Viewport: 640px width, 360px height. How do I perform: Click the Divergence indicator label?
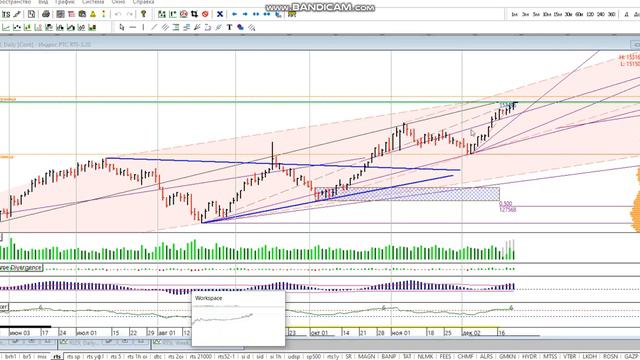[21, 268]
